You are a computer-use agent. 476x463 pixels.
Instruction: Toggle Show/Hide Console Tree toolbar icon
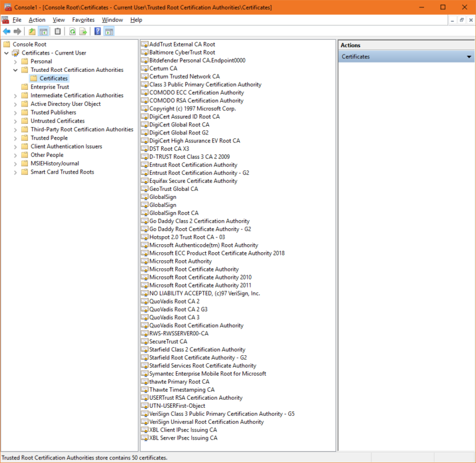(x=43, y=31)
